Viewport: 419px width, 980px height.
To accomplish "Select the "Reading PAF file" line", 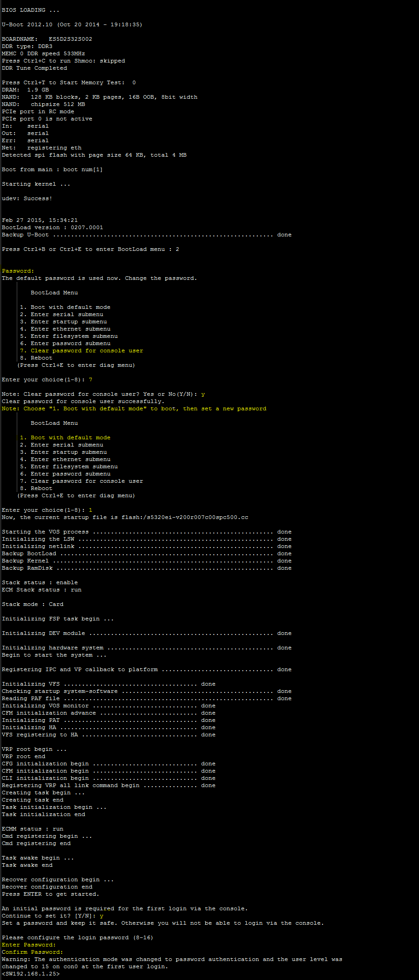I will pyautogui.click(x=147, y=698).
